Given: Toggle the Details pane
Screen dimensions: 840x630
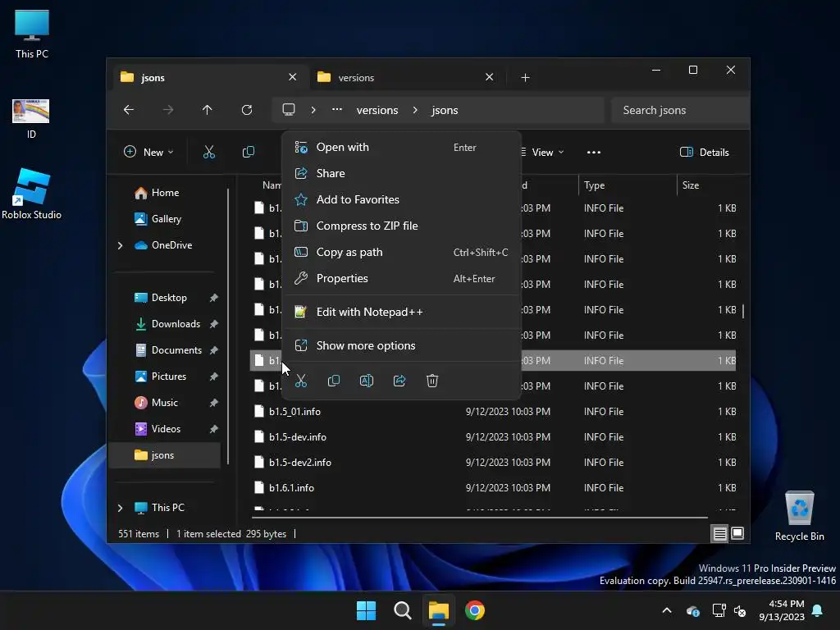Looking at the screenshot, I should [705, 152].
